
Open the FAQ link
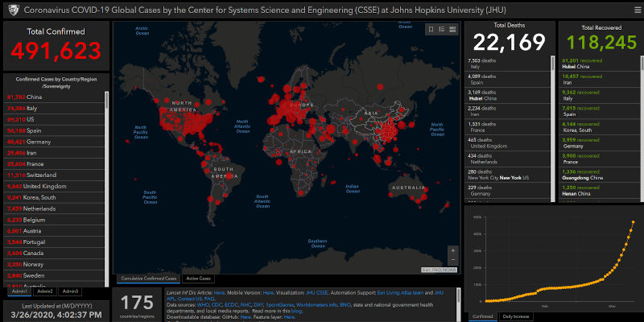click(x=209, y=299)
